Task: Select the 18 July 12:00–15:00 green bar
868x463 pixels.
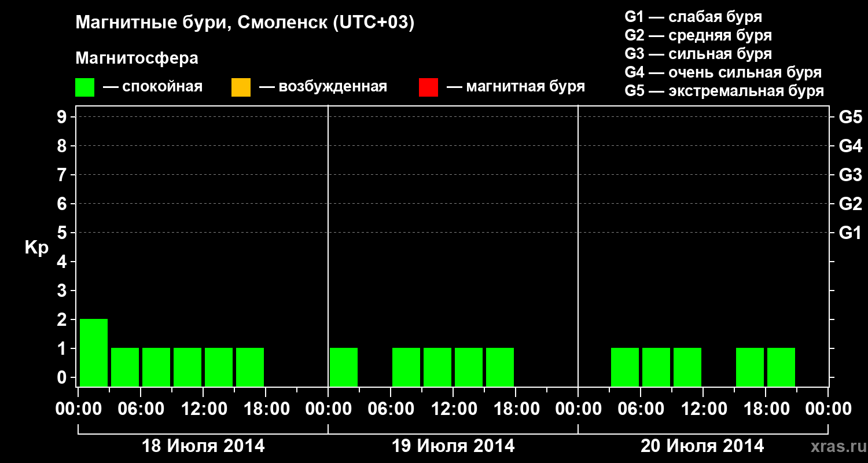Action: 219,367
